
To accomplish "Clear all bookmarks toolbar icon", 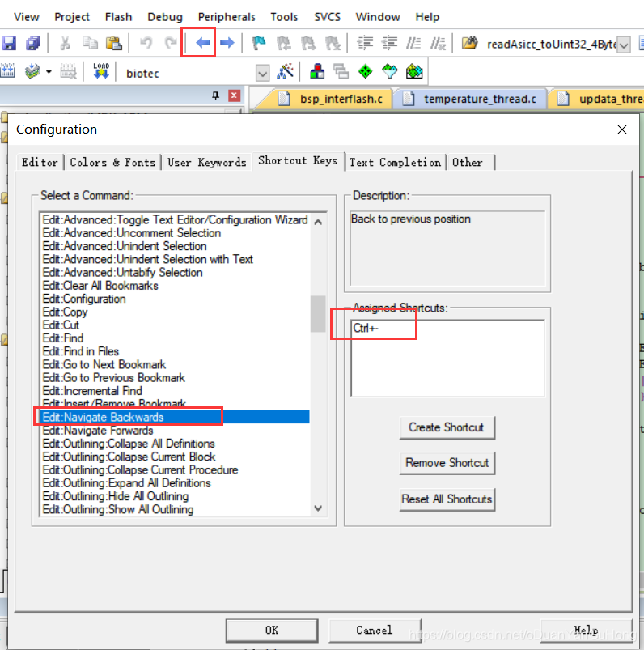I will pyautogui.click(x=333, y=43).
